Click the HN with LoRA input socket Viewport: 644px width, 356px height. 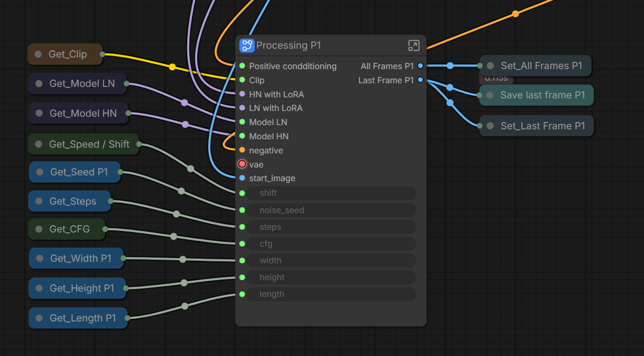[x=242, y=94]
